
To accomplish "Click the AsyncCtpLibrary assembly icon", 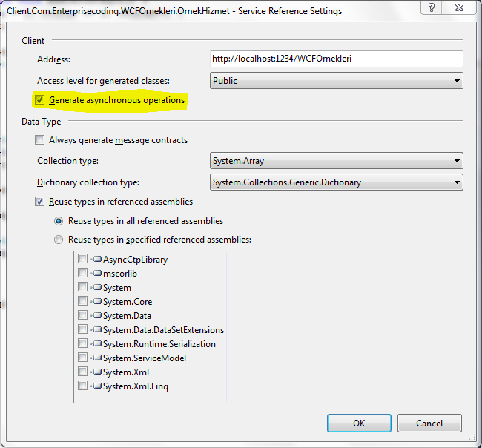I will pyautogui.click(x=97, y=259).
